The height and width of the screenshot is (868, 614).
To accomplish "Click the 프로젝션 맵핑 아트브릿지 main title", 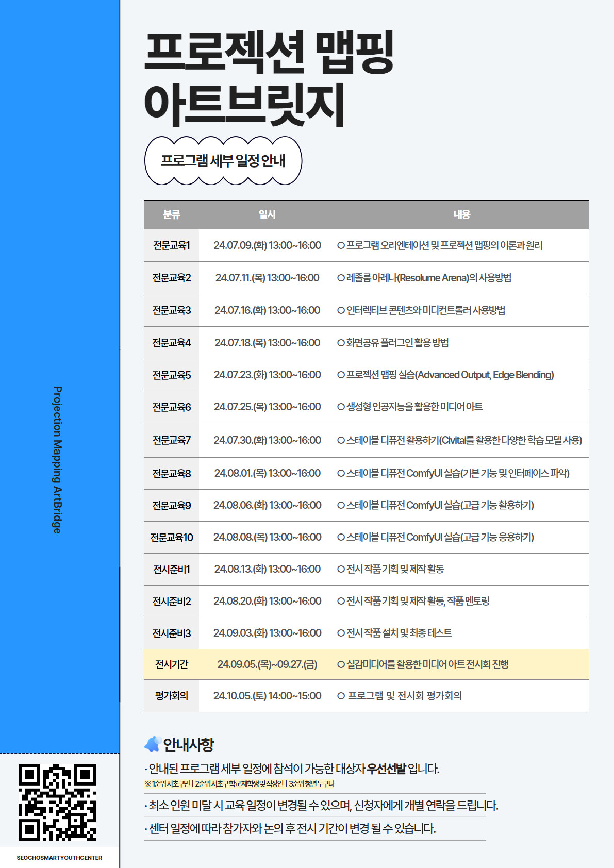I will pos(268,77).
